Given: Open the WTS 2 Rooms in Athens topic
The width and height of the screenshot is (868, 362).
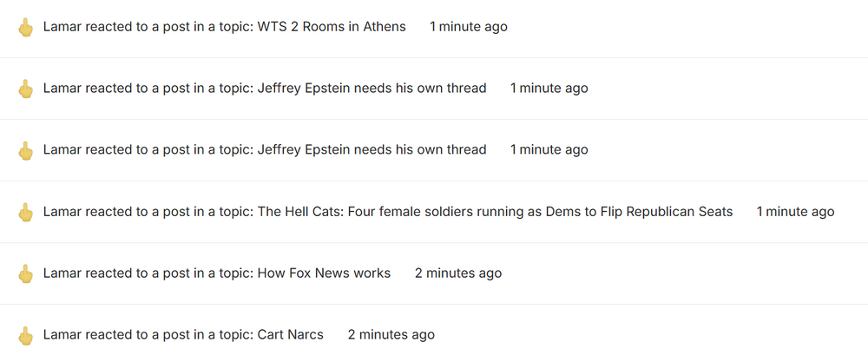Looking at the screenshot, I should tap(332, 27).
